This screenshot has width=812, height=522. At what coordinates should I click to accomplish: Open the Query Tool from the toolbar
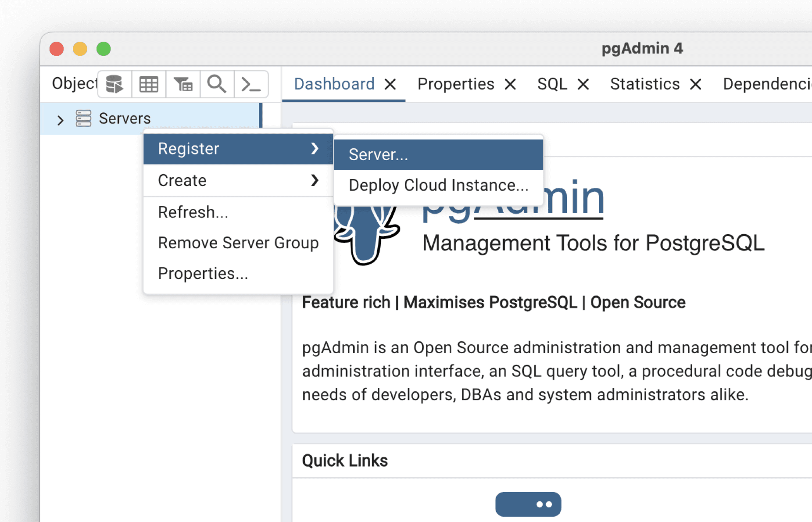tap(114, 84)
